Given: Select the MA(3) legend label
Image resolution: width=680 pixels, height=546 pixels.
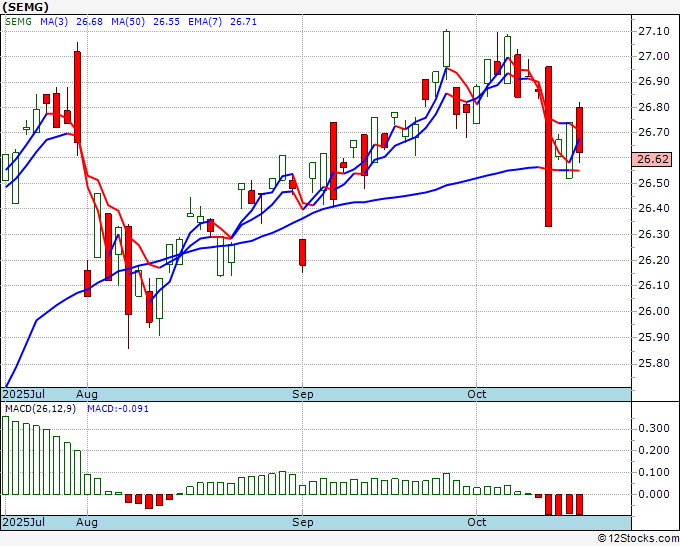Looking at the screenshot, I should tap(54, 22).
